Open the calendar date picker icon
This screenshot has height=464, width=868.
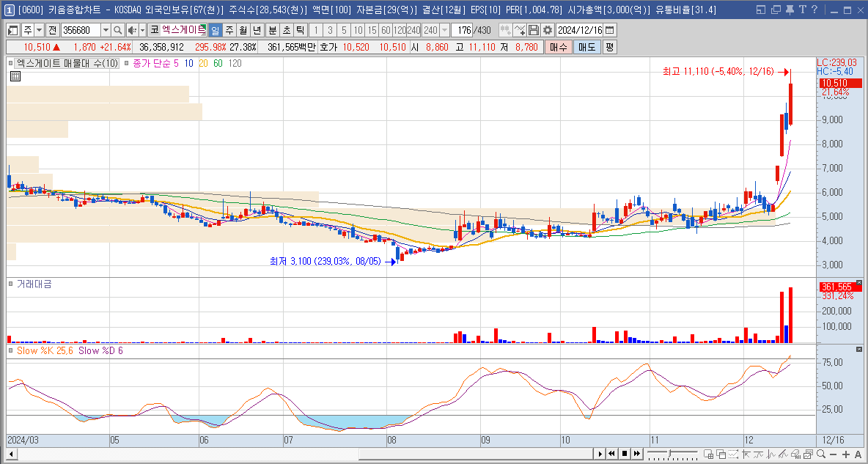pos(609,30)
